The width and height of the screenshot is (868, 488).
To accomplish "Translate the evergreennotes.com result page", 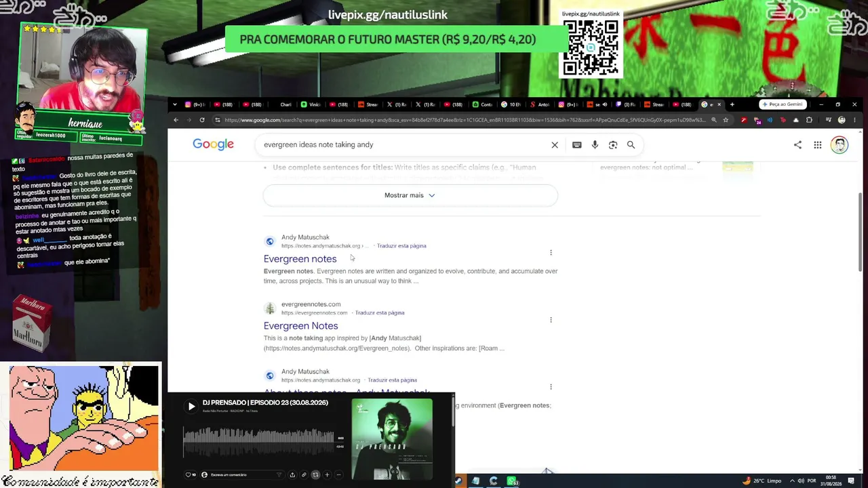I will click(380, 313).
